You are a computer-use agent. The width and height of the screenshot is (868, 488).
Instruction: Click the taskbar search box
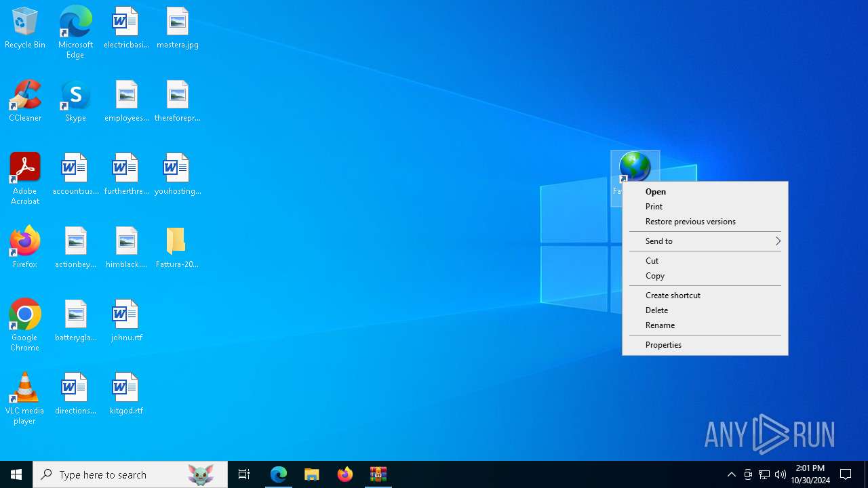pos(130,474)
